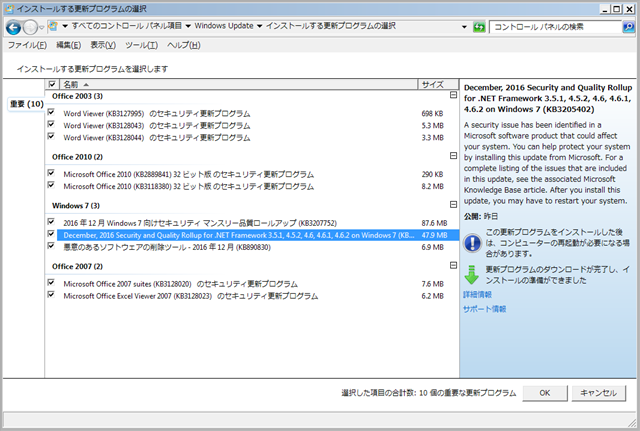Sort by the 名前 column header
The image size is (640, 431).
click(x=238, y=84)
